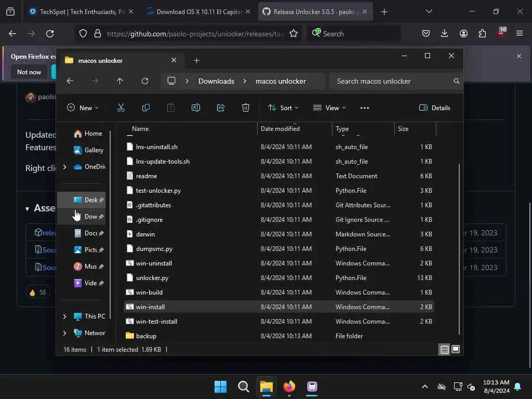Open taskbar Search magnifier
Image resolution: width=532 pixels, height=399 pixels.
243,387
